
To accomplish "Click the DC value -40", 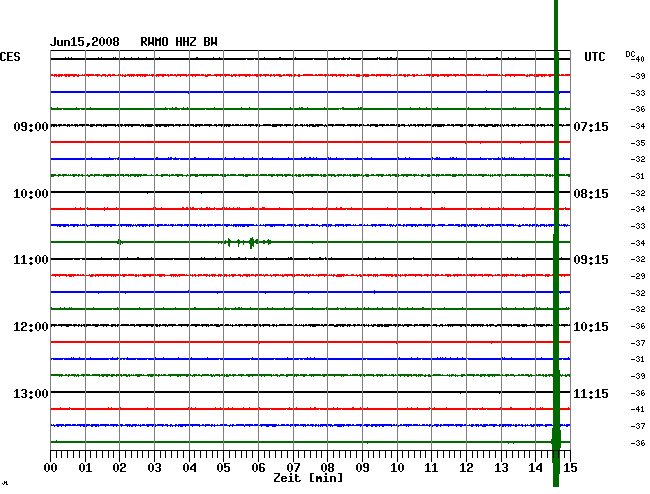I will 640,59.
